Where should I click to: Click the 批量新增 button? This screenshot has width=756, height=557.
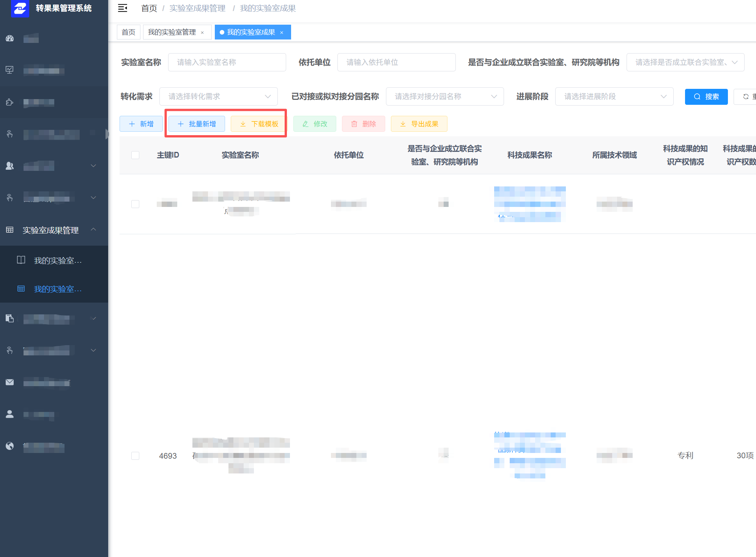point(196,123)
